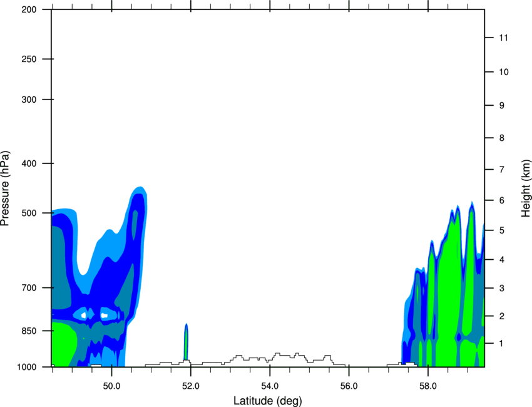This screenshot has height=407, width=532.
Task: Click latitude tick label 58.0
Action: point(428,386)
